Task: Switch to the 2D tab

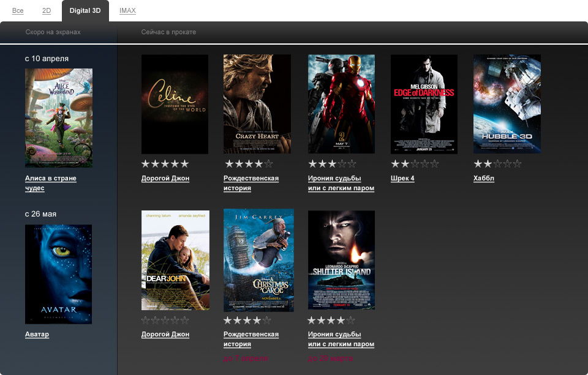Action: [x=47, y=11]
